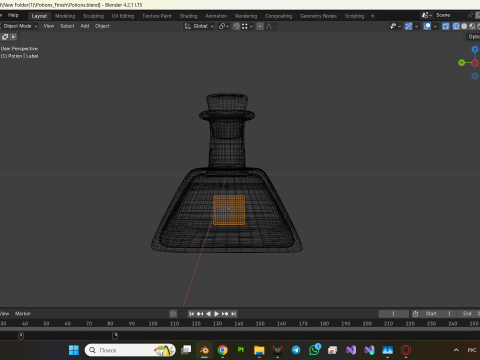Switch to Geometry Nodes workspace
480x360 pixels.
318,16
